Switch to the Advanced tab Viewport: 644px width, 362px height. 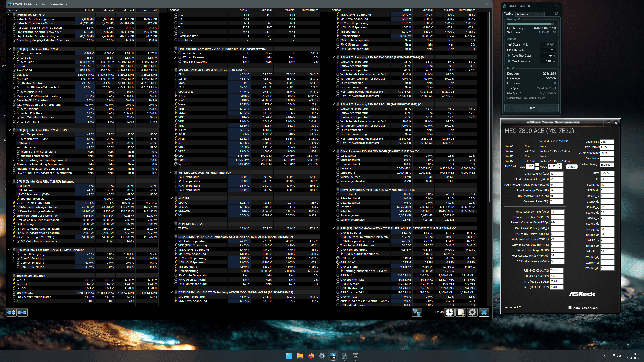click(x=524, y=14)
